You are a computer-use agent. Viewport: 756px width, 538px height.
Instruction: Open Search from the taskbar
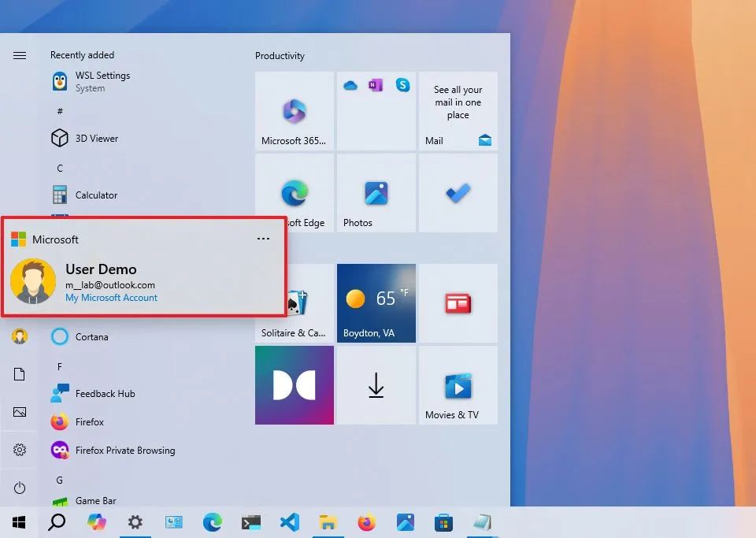(x=57, y=522)
